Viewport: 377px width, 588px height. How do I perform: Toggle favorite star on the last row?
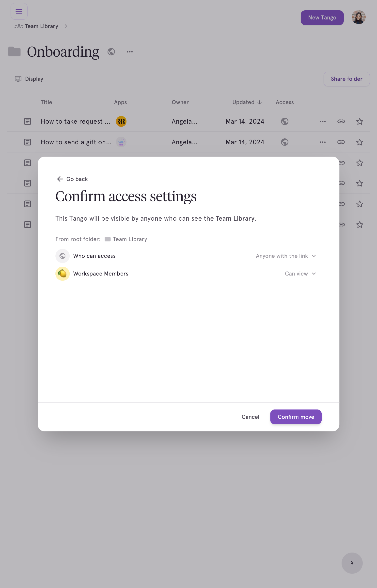coord(360,225)
